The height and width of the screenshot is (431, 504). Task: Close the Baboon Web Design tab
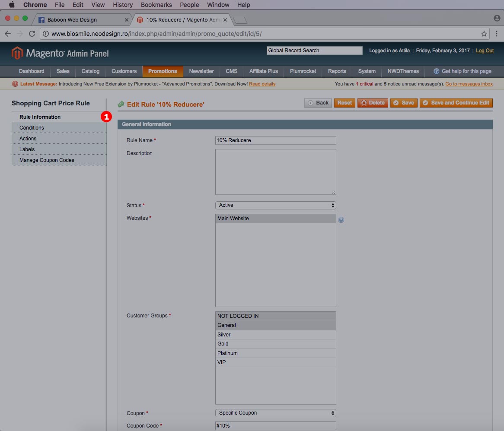[127, 20]
